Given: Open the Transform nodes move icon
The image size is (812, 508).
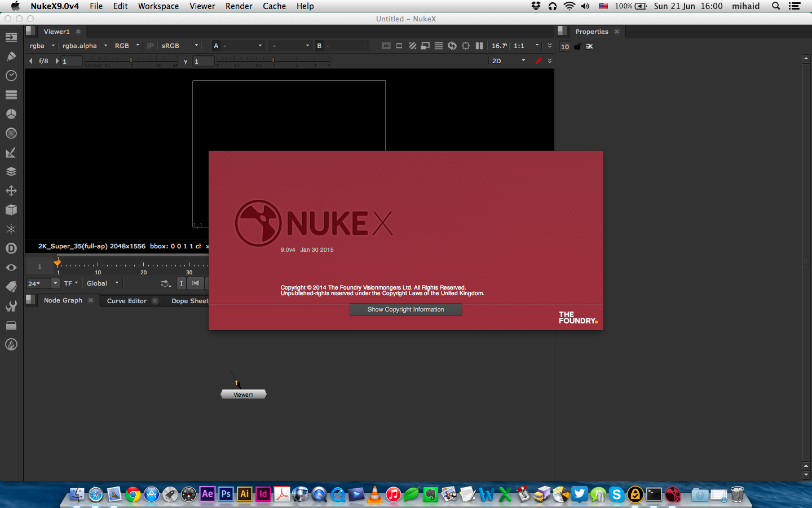Looking at the screenshot, I should tap(11, 191).
